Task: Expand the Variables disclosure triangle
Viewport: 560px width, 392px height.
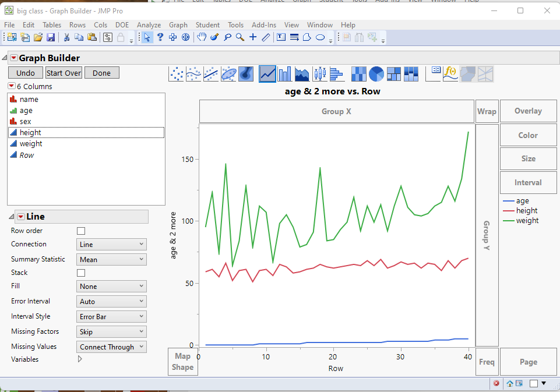Action: tap(80, 359)
